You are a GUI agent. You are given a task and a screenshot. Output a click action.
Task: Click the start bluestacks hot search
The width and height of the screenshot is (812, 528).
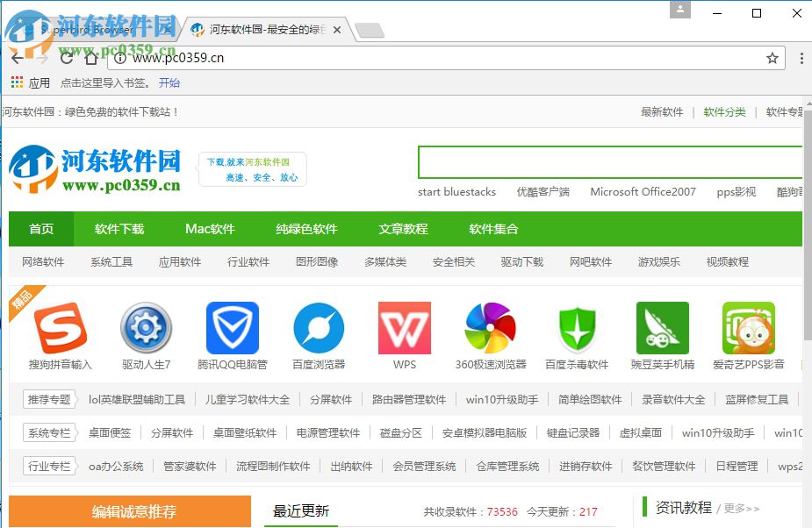456,192
